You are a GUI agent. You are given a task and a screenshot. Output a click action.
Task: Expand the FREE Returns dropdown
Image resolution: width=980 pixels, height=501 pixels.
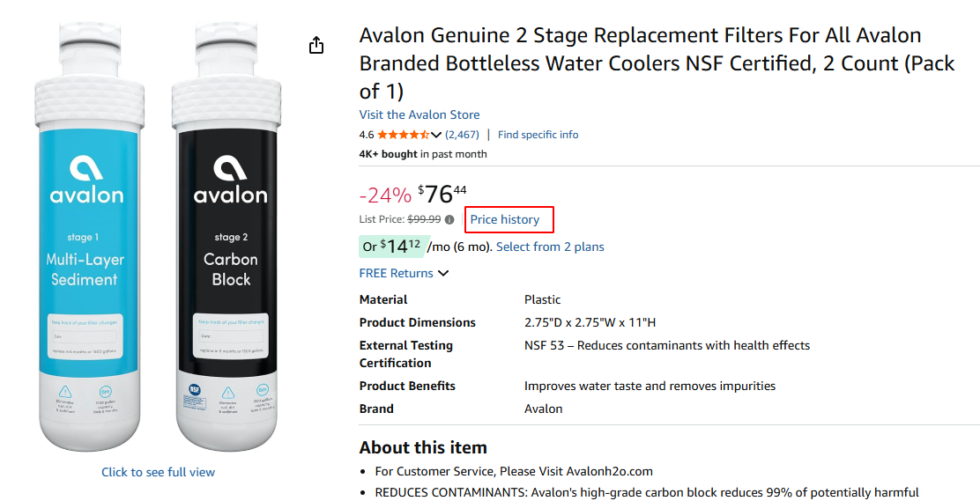(442, 273)
